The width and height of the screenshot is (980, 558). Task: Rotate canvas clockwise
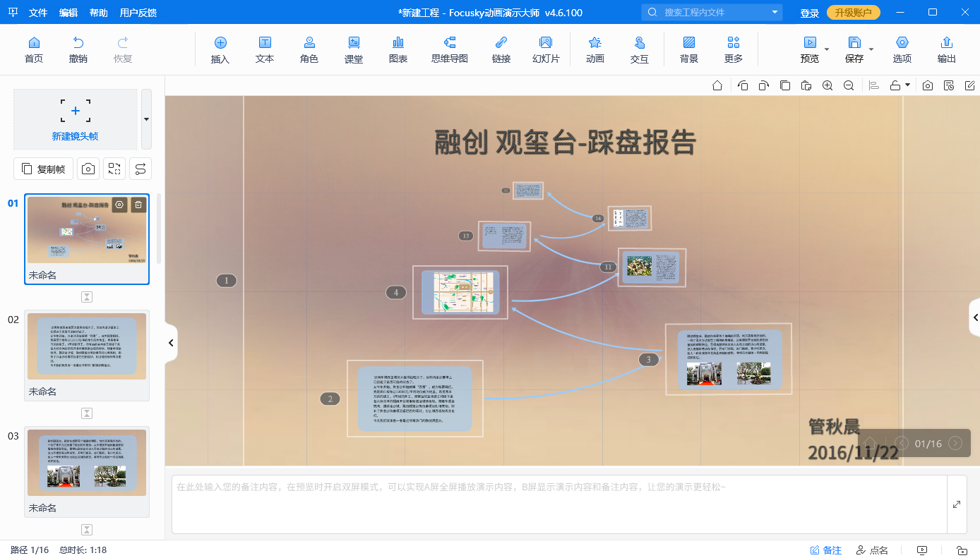[764, 85]
